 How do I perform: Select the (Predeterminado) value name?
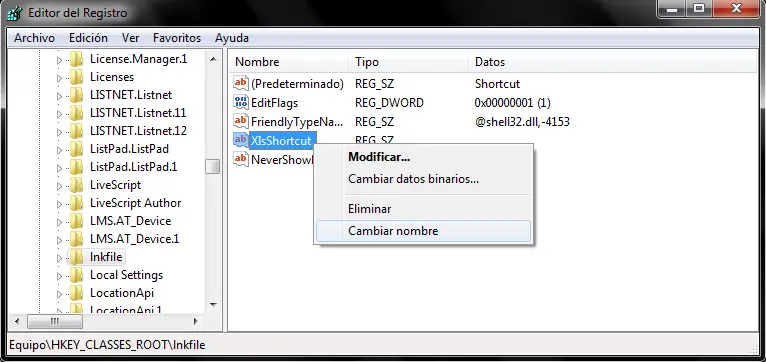(x=297, y=84)
